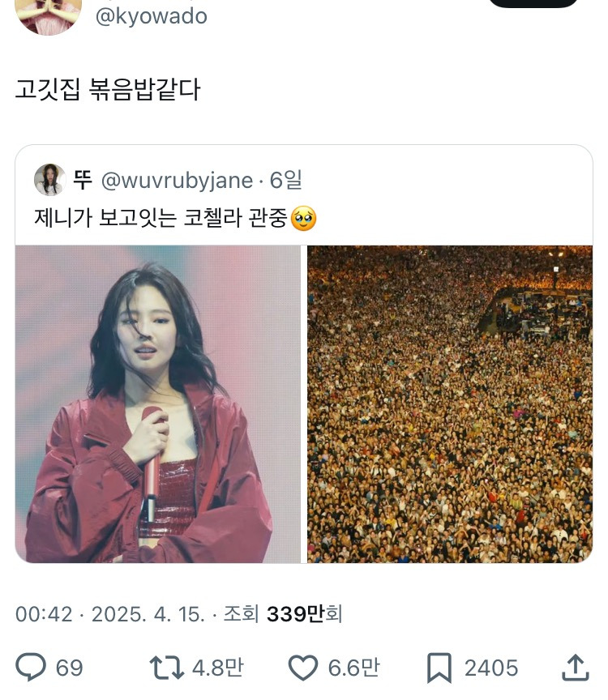Tap the retweet arrows icon

(166, 668)
